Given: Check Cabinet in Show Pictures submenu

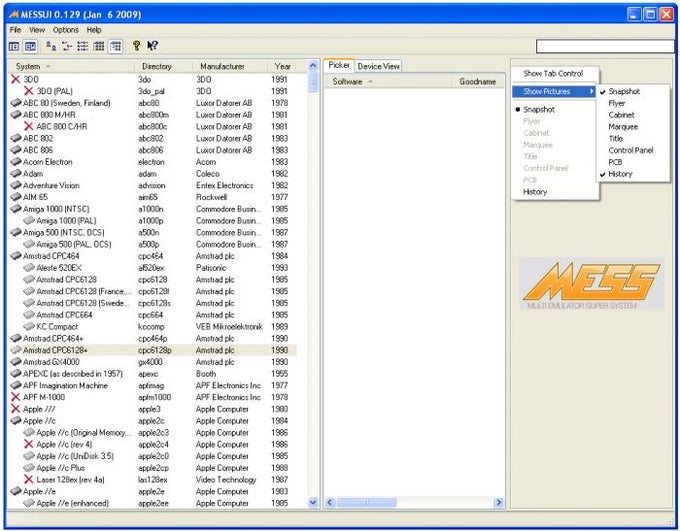Looking at the screenshot, I should pos(633,115).
